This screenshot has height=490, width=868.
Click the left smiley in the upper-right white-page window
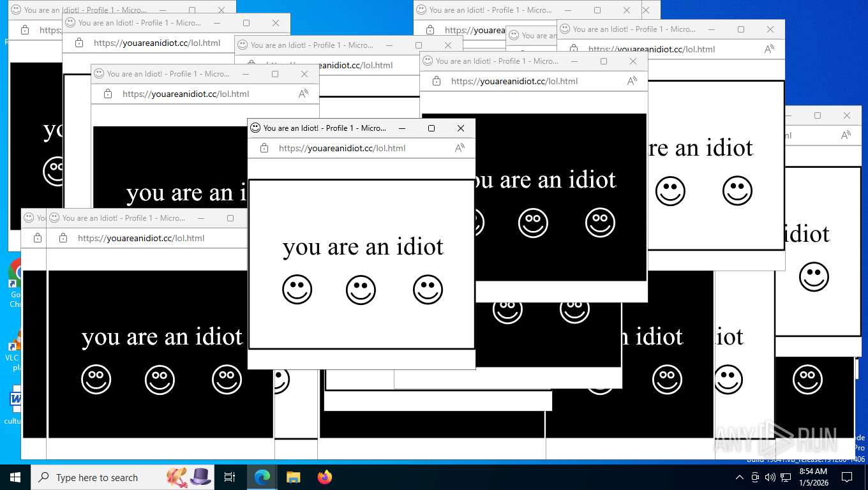671,191
